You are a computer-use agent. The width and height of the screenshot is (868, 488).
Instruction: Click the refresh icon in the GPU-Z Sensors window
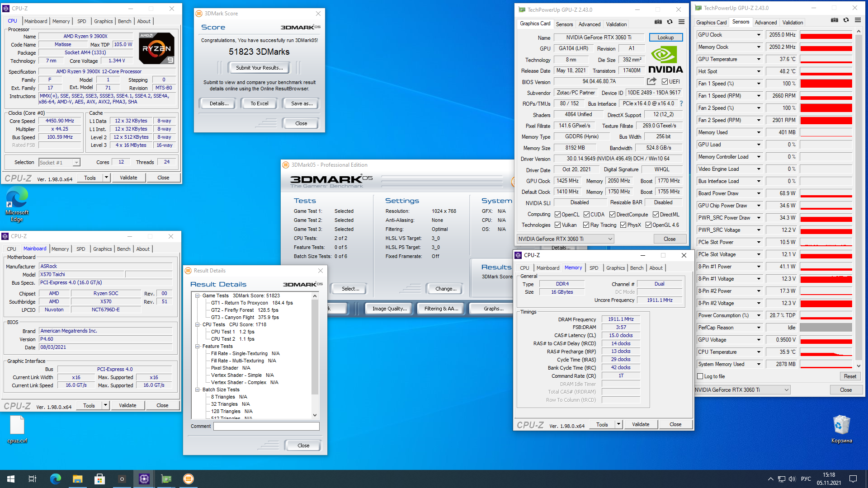(x=846, y=20)
